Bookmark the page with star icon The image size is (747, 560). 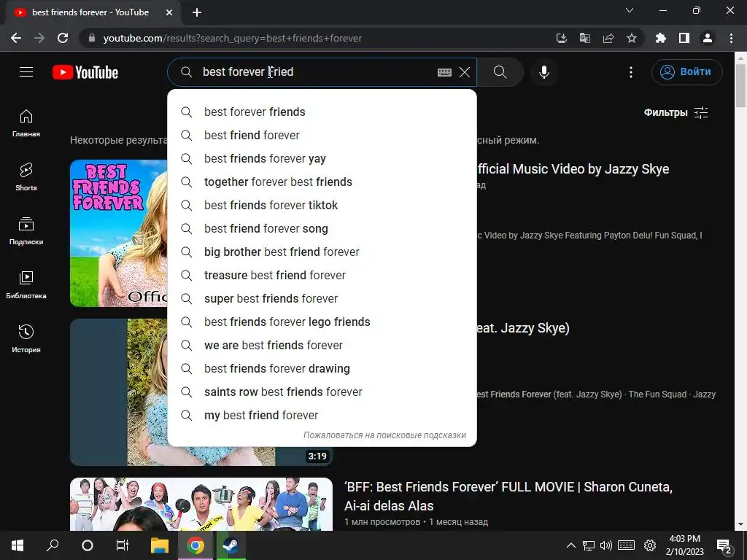632,38
